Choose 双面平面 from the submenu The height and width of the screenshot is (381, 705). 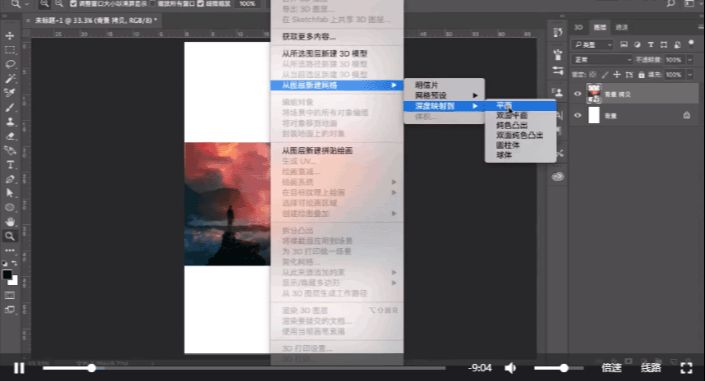click(520, 116)
